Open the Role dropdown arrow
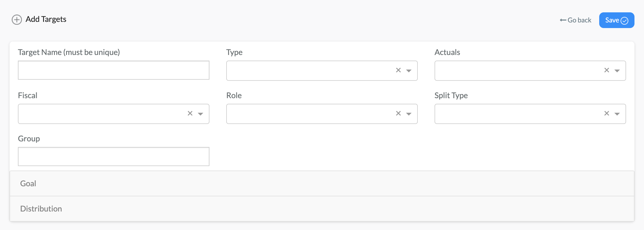This screenshot has height=230, width=644. (409, 114)
